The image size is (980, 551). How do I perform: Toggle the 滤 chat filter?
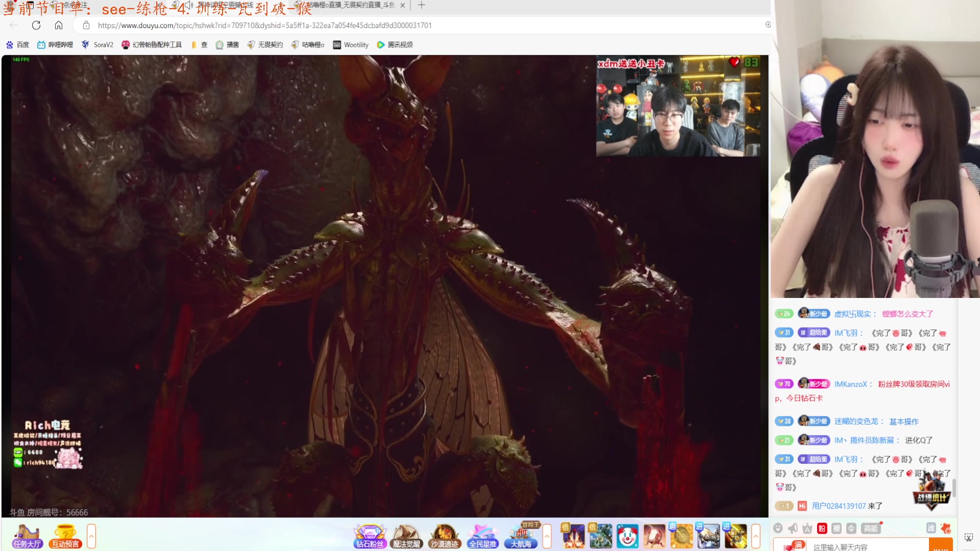click(931, 528)
